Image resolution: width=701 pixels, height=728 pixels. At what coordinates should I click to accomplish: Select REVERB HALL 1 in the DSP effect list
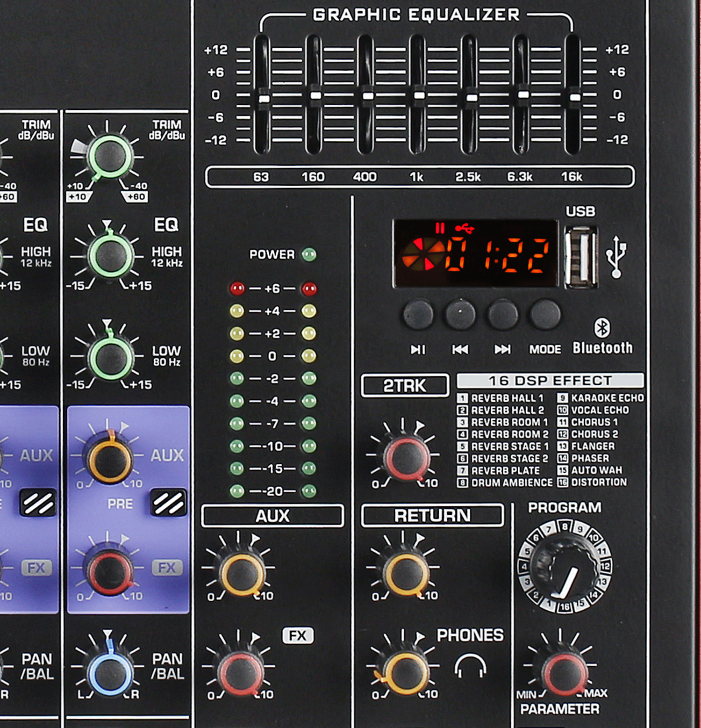[501, 398]
